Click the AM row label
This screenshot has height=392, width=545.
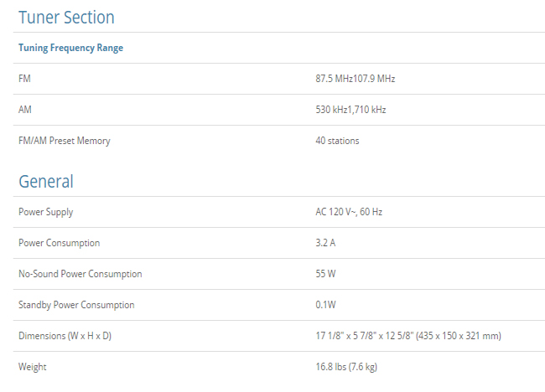tap(25, 110)
